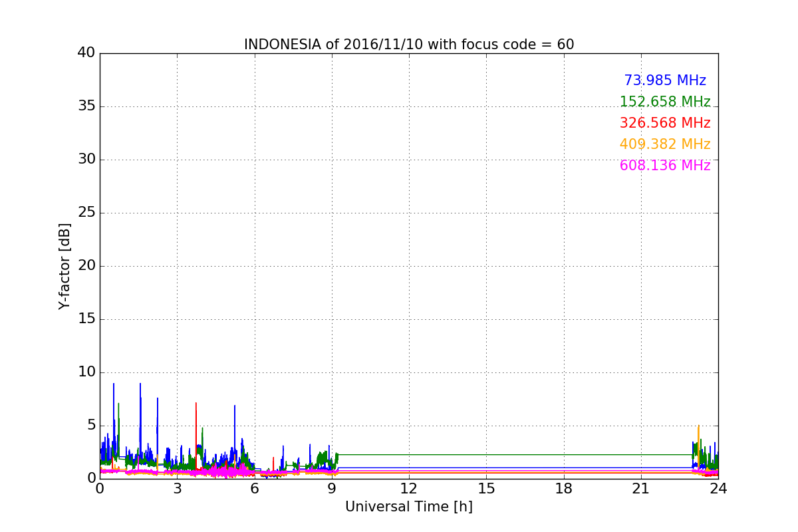Click the y-axis tick value 40
Screen dimensions: 798x532
pyautogui.click(x=86, y=53)
